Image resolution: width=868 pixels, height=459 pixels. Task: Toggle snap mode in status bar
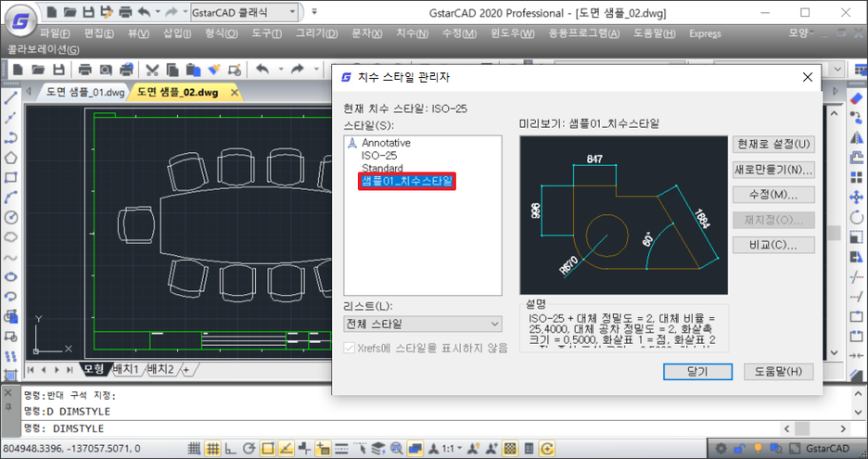click(196, 449)
